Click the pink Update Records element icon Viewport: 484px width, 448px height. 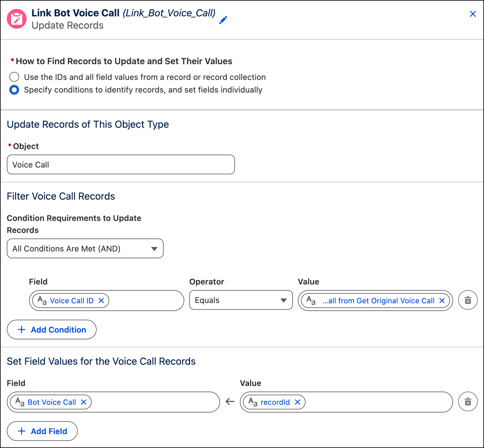click(17, 19)
